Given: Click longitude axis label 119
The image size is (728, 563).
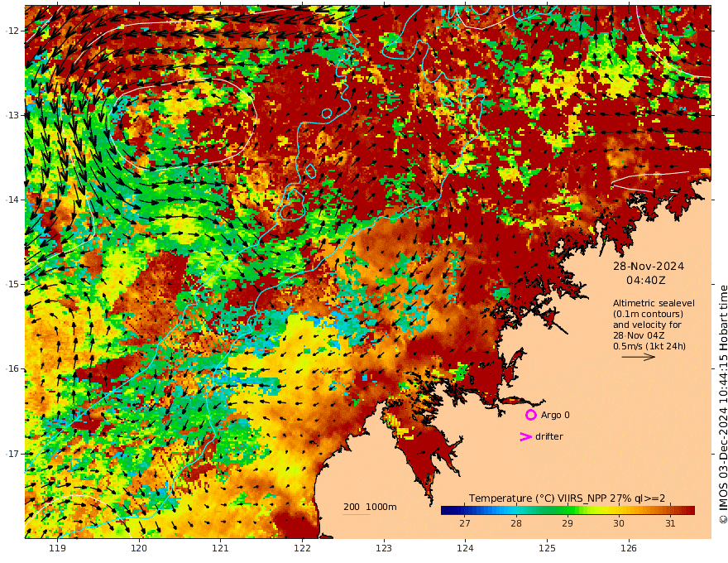Looking at the screenshot, I should pyautogui.click(x=57, y=548).
